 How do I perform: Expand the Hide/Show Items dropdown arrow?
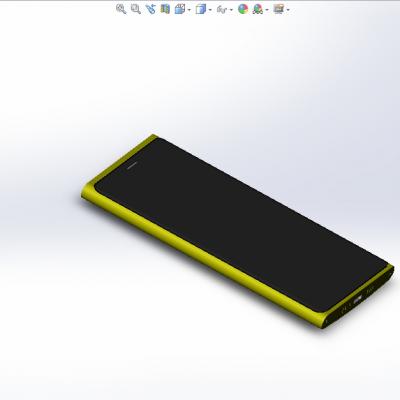click(231, 10)
